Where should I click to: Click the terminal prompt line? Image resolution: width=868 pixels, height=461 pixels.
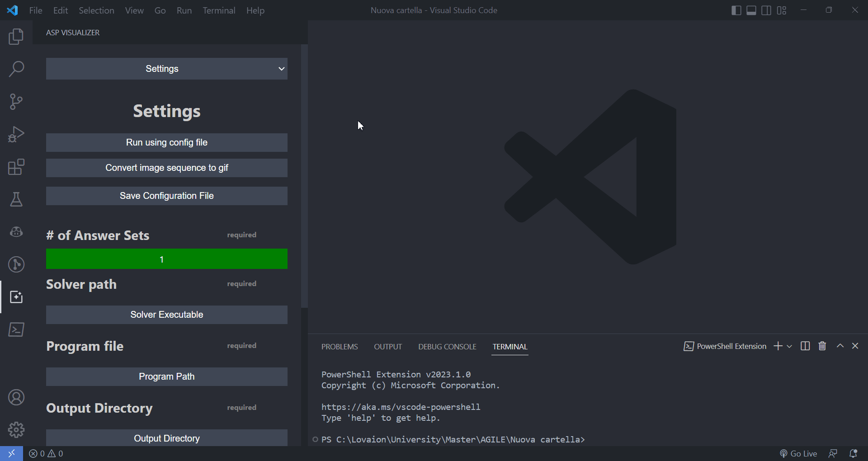pos(453,439)
